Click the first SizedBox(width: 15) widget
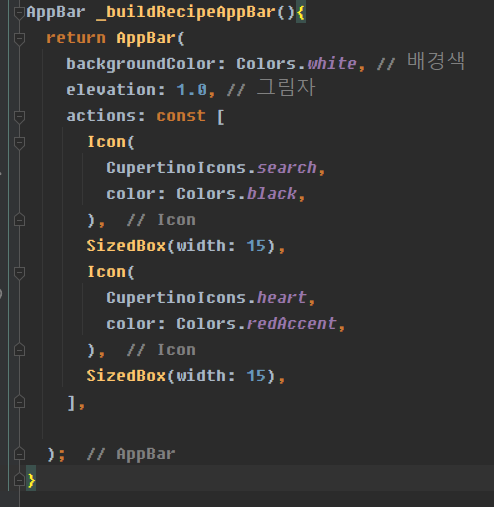 (181, 246)
